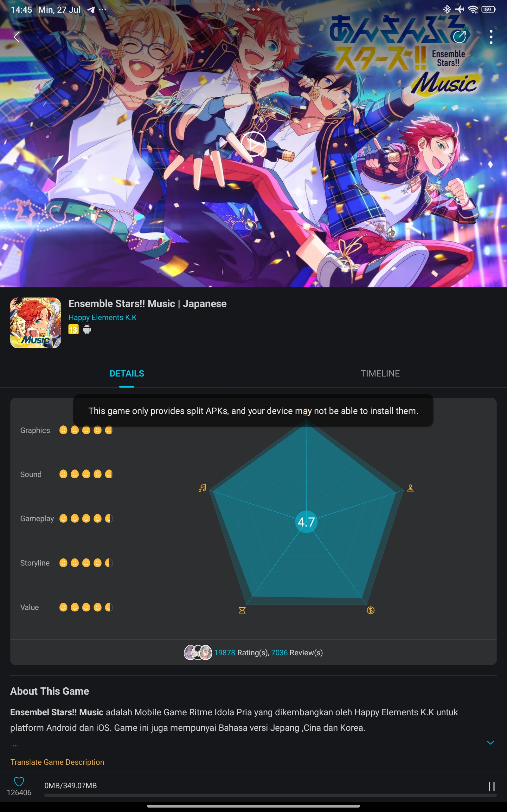
Task: Tap the dollar value radar icon
Action: click(x=370, y=610)
